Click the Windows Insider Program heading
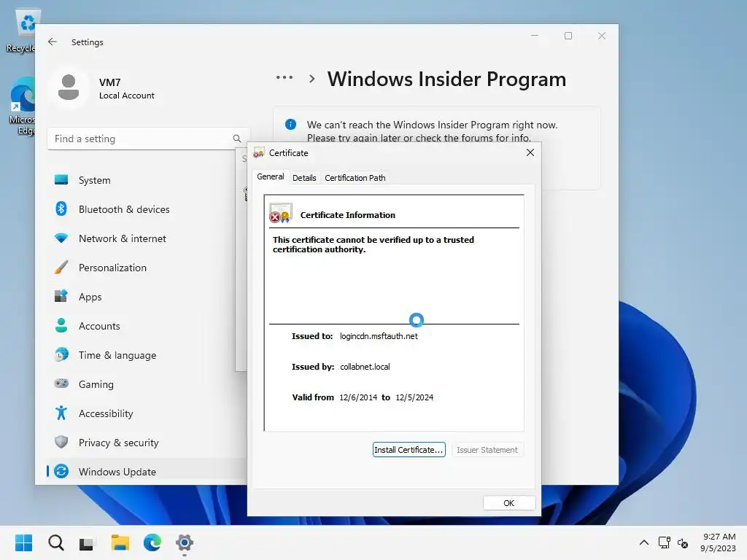 coord(446,79)
